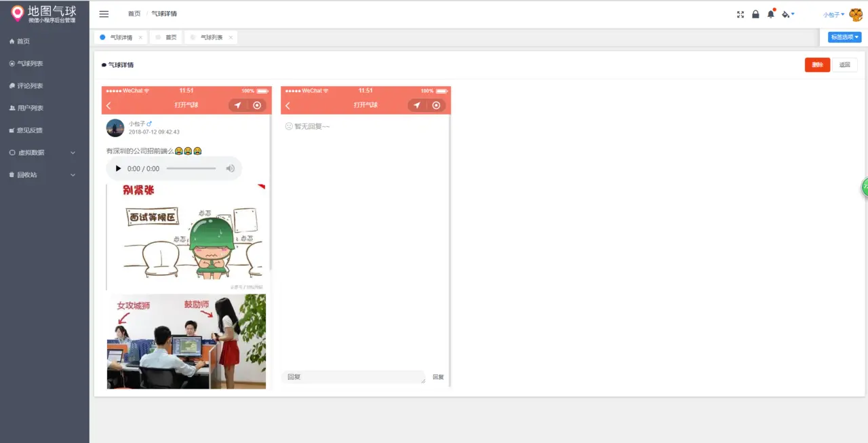Click the 地图气球 logo pin icon
The width and height of the screenshot is (868, 443).
pyautogui.click(x=18, y=13)
